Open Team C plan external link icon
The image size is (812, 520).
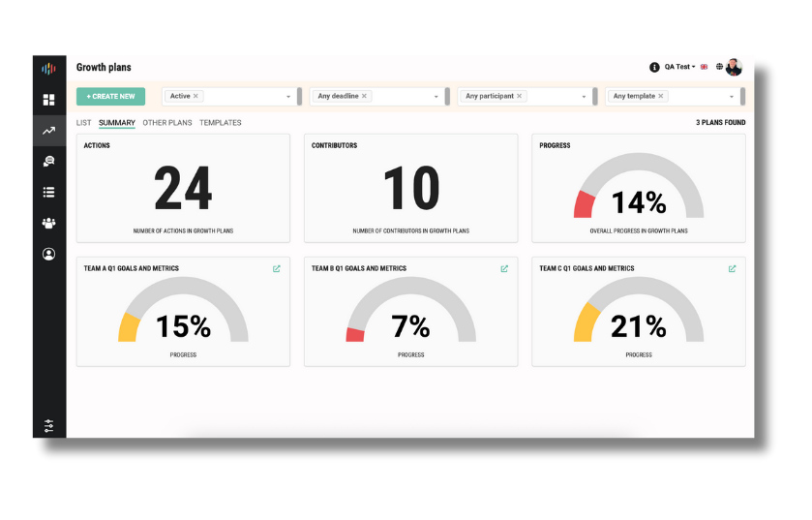click(x=733, y=269)
